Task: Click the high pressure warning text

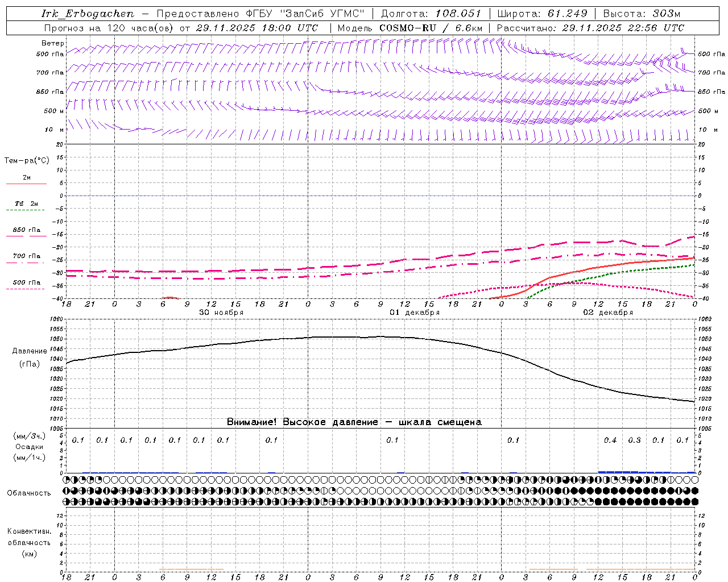Action: (354, 422)
